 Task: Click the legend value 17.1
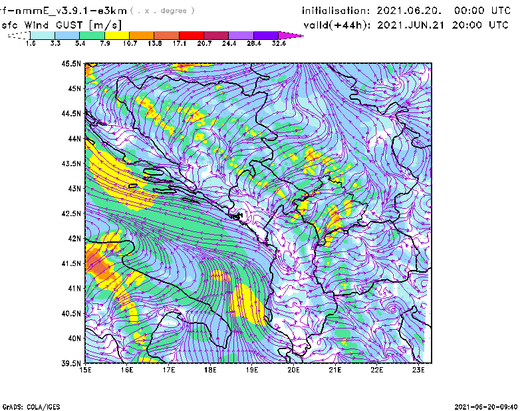pos(180,43)
